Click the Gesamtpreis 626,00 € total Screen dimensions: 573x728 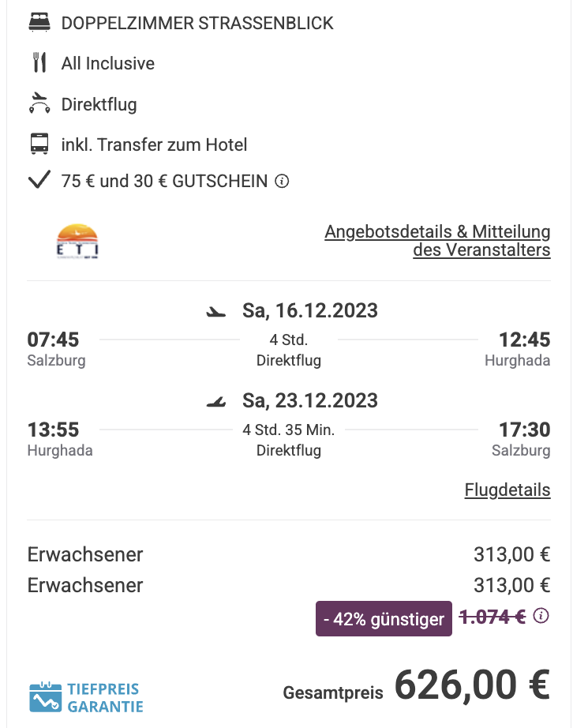tap(417, 685)
